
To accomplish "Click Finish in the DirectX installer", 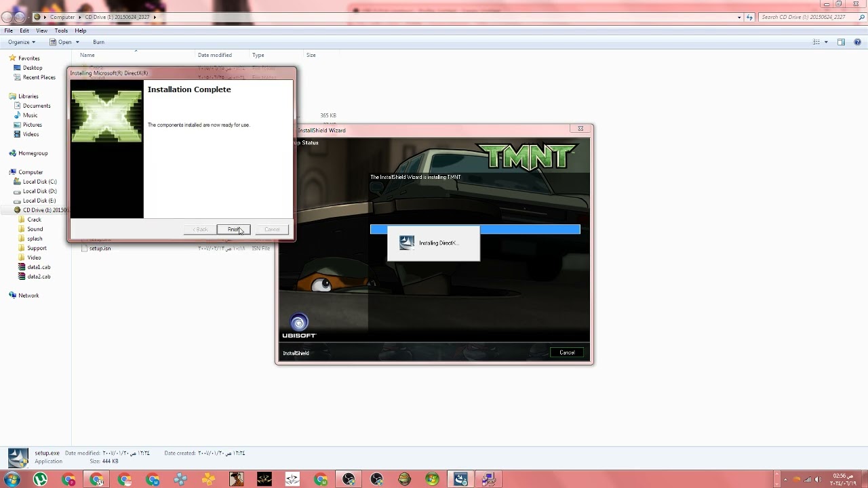I will click(233, 229).
